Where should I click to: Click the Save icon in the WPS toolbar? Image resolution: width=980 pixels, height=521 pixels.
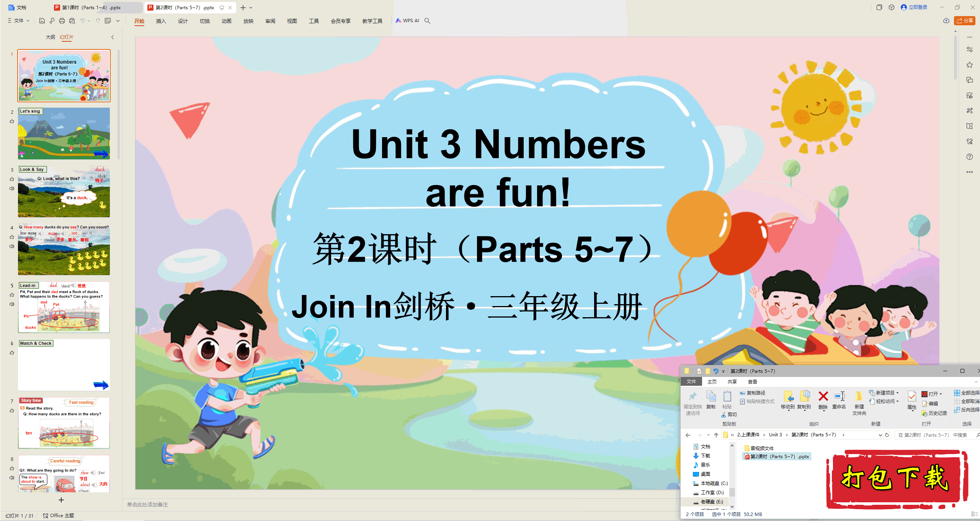42,21
